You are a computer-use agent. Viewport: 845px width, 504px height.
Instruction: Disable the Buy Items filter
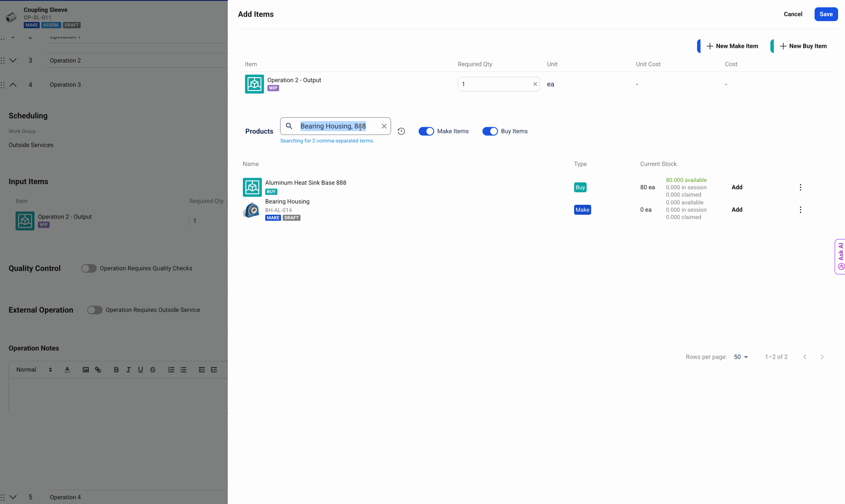tap(490, 131)
